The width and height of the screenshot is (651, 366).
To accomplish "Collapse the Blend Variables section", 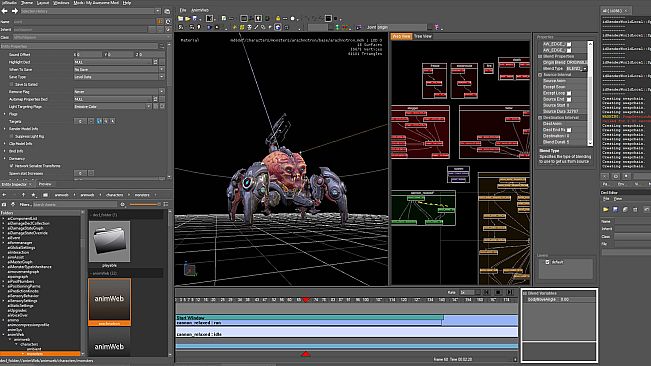I will point(525,293).
